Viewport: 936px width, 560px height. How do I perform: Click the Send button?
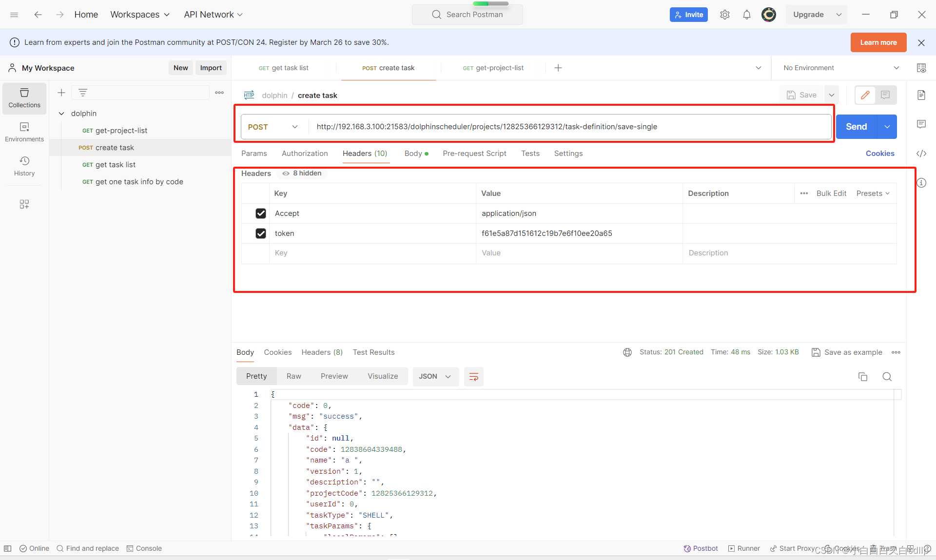coord(857,127)
